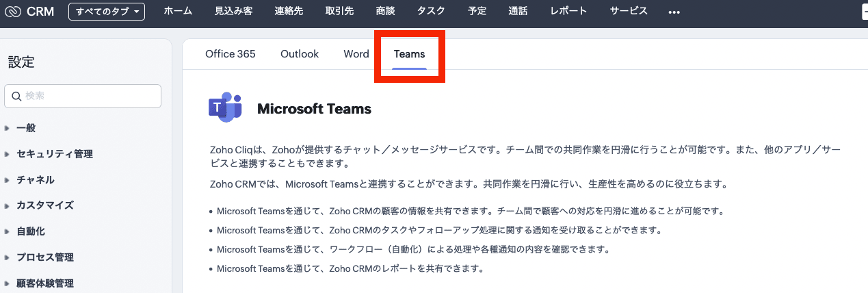Screen dimensions: 868x293
Task: Open the 通話 module
Action: tap(518, 11)
